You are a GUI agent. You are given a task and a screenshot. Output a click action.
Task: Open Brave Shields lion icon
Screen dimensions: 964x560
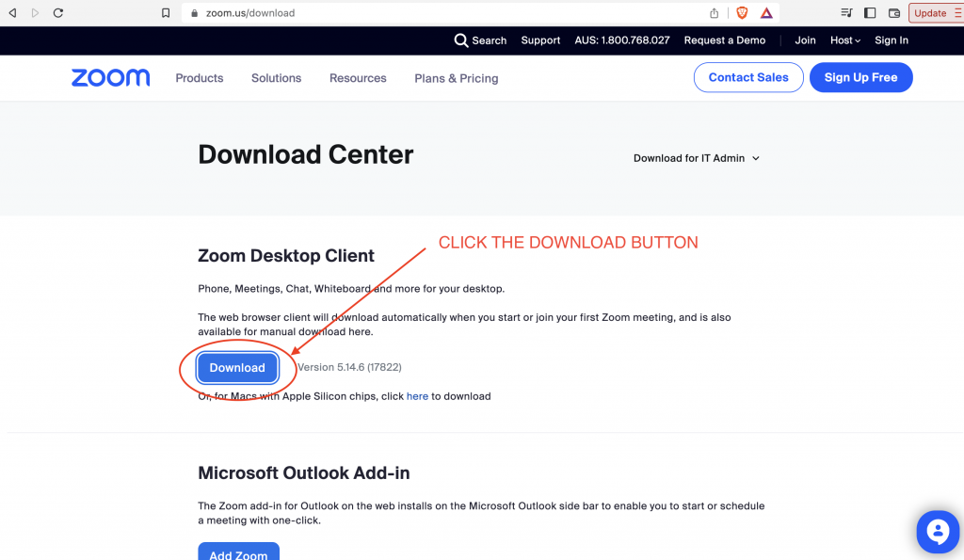[742, 13]
